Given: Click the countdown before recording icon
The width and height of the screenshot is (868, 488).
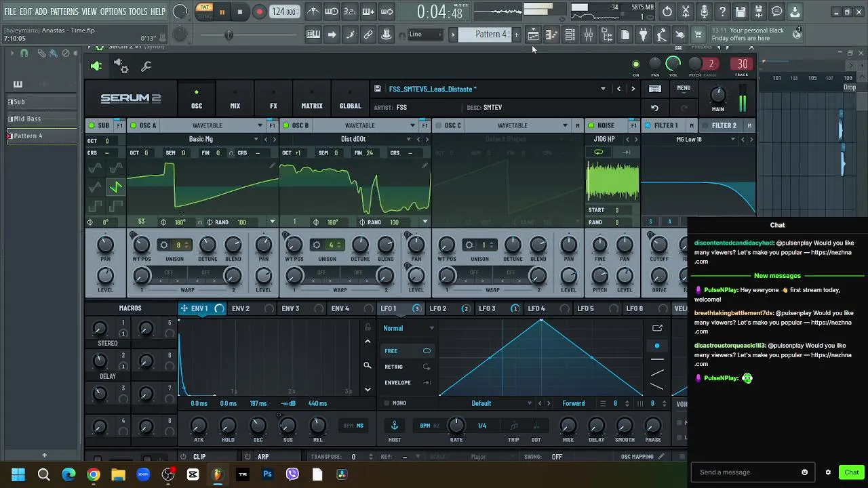Looking at the screenshot, I should tap(350, 12).
